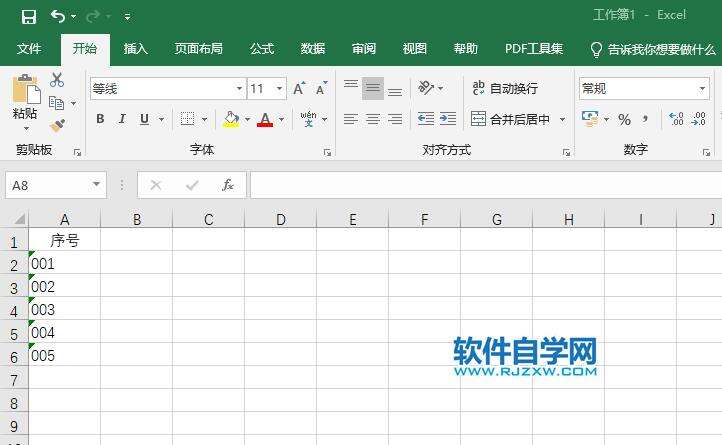This screenshot has height=445, width=722.
Task: Center cell text horizontally
Action: (373, 119)
